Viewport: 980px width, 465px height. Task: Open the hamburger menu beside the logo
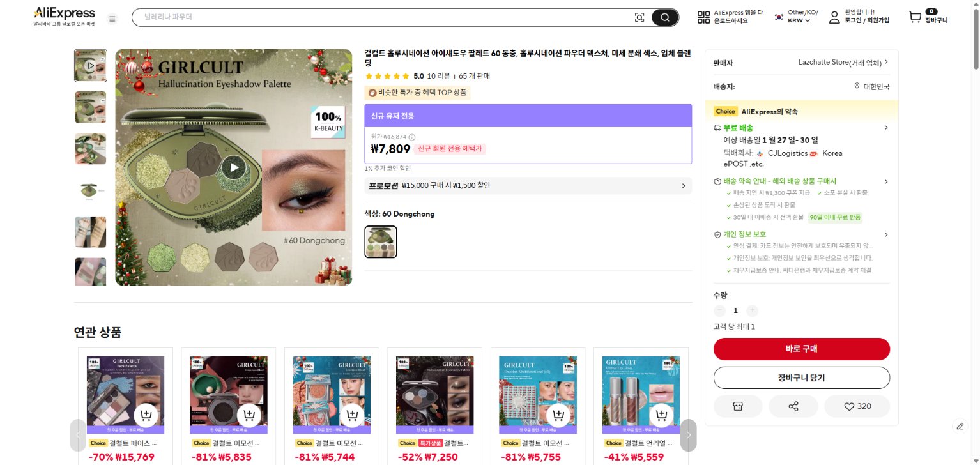coord(112,19)
